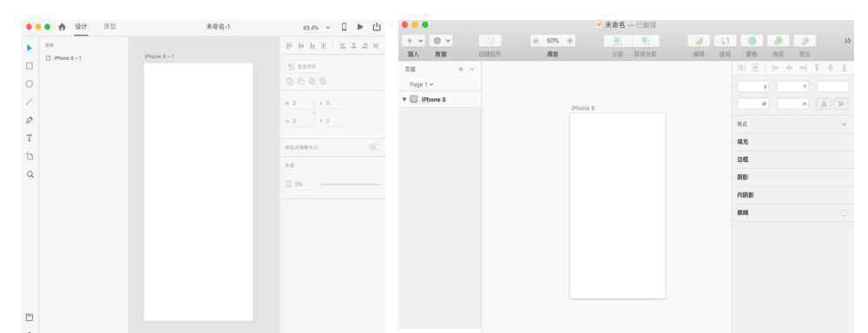Select the iPhone 8 – 1 layer in XD
Screen dimensions: 868x333
64,57
